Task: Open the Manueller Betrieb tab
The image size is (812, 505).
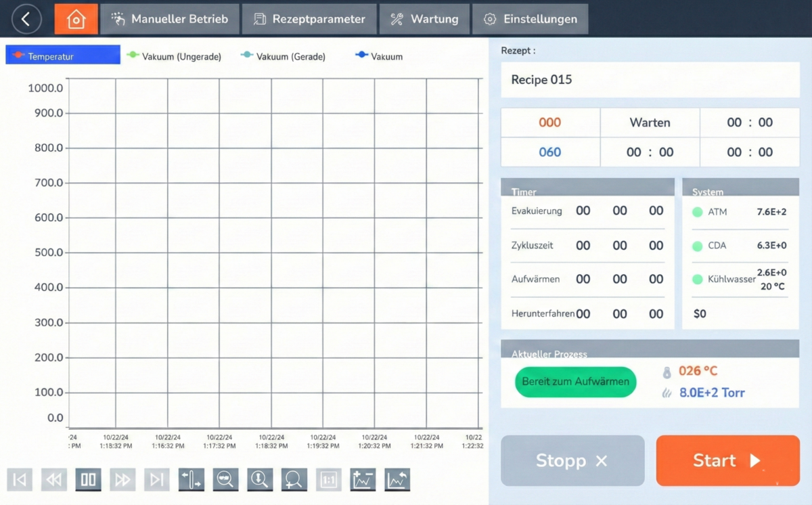Action: pos(170,19)
